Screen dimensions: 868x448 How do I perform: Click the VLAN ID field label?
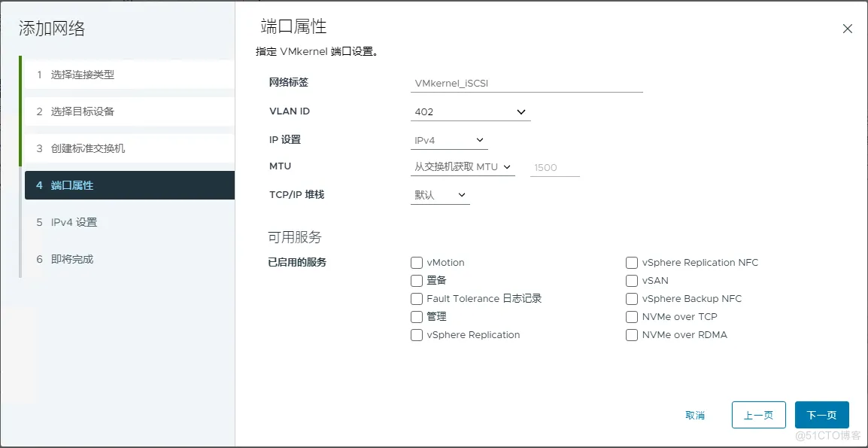click(289, 111)
